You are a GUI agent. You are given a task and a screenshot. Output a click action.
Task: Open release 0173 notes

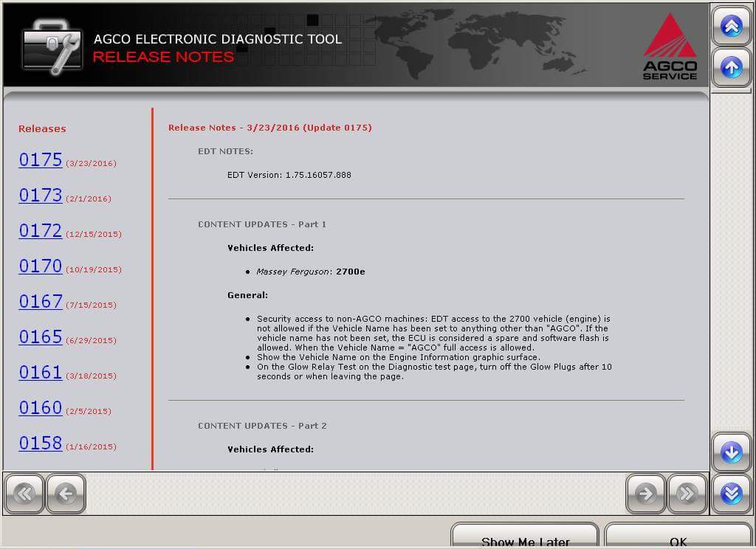(41, 196)
